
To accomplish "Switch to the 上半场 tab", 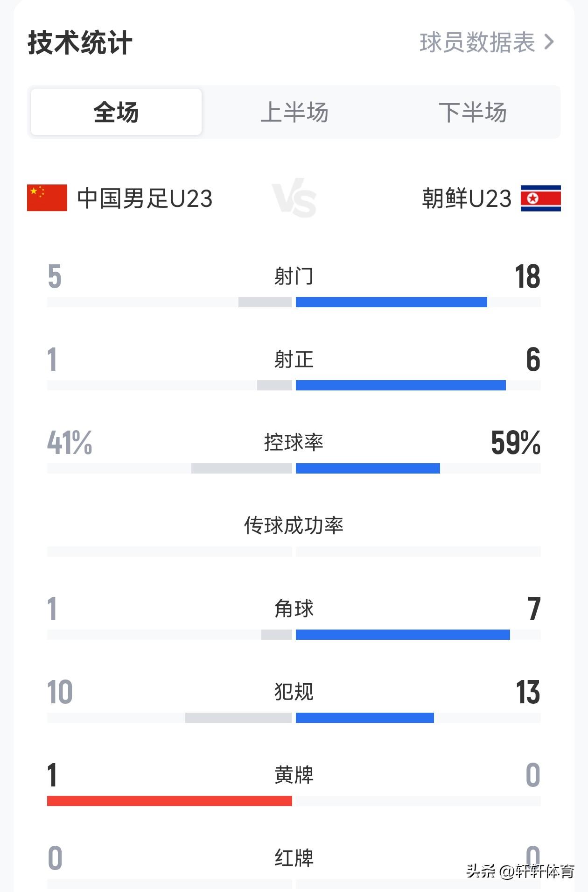I will (295, 111).
